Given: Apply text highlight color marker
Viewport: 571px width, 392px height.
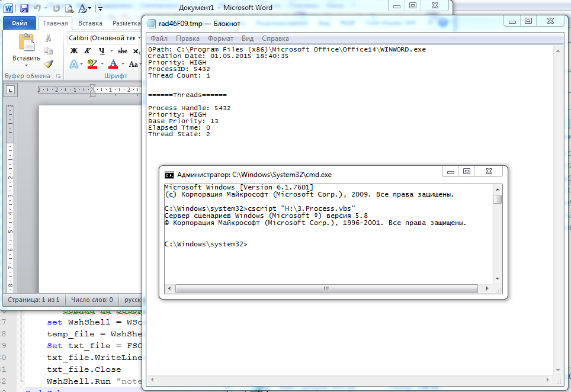Looking at the screenshot, I should (92, 64).
